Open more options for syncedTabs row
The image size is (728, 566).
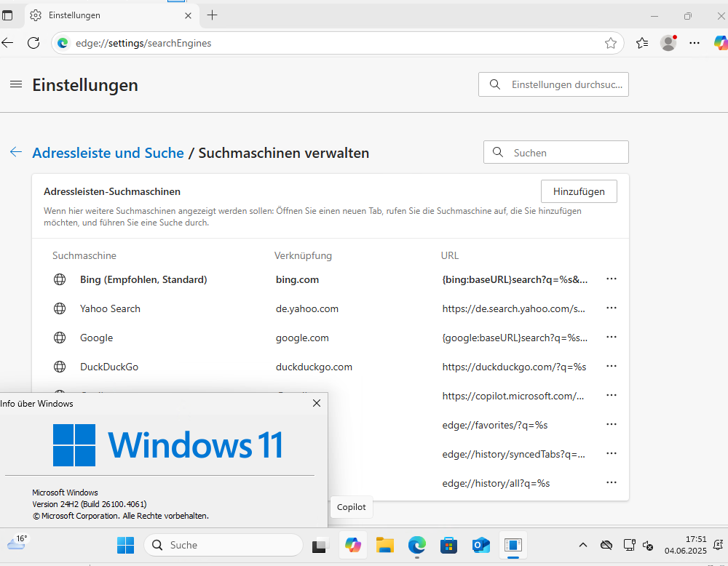(x=612, y=454)
